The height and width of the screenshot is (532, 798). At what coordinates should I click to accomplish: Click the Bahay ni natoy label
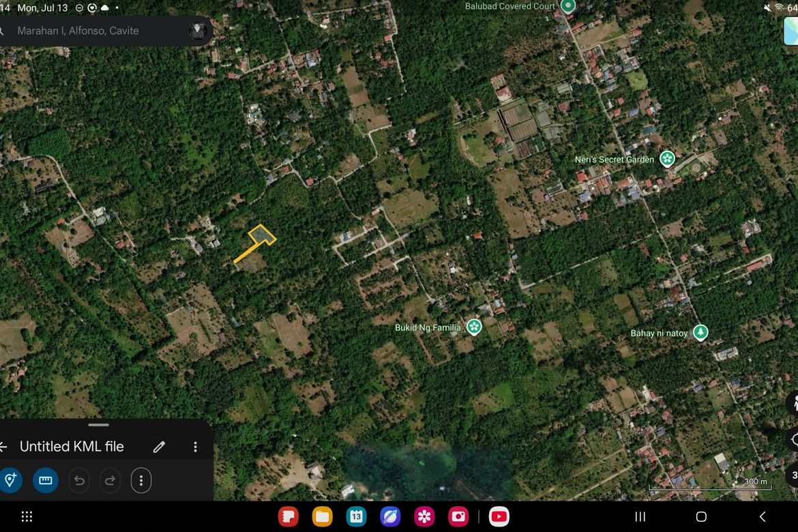[x=659, y=333]
